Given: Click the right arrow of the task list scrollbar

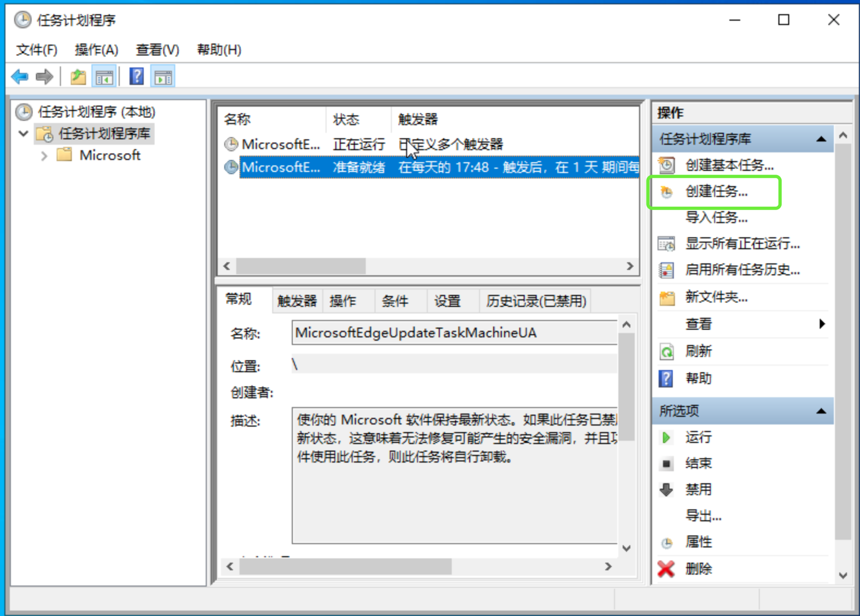Looking at the screenshot, I should 630,266.
